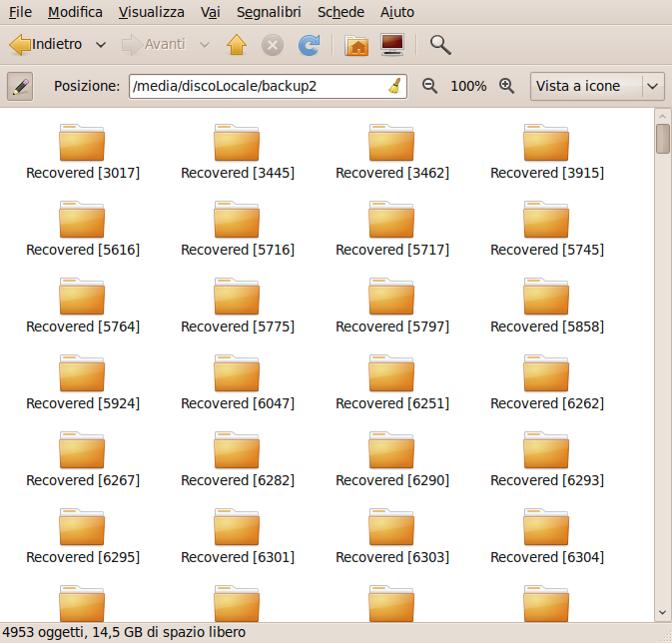Click status text "4953 oggetti, 14,5 GB di spazio libero"

(x=124, y=632)
